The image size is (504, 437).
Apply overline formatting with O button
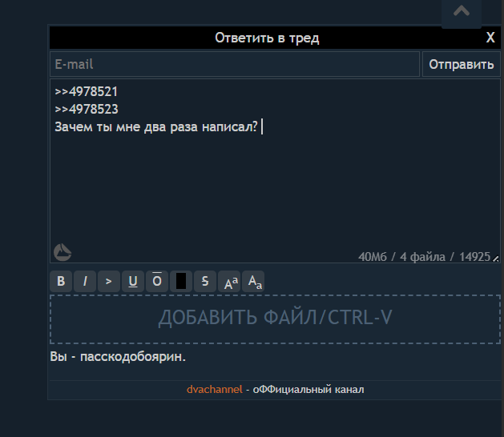157,281
